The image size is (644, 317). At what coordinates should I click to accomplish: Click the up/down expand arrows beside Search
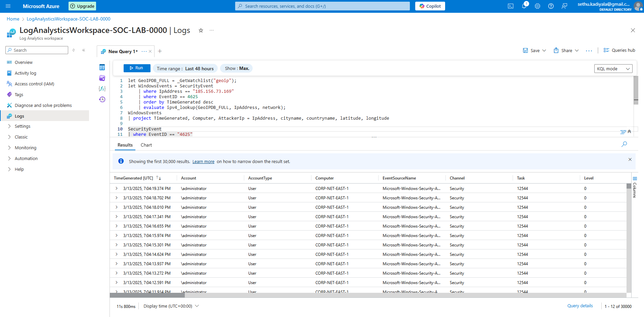(x=74, y=50)
